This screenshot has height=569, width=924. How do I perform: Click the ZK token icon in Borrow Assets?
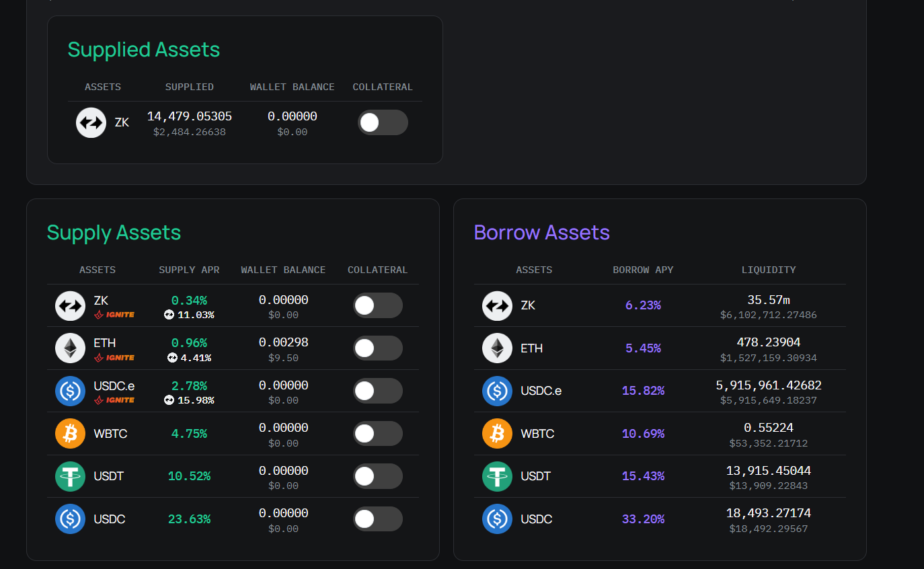pos(497,306)
